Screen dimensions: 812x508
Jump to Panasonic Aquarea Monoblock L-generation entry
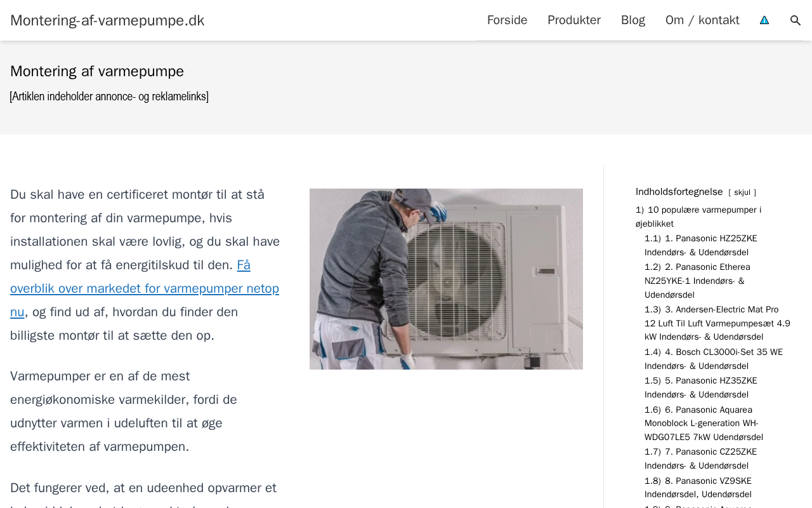tap(704, 424)
